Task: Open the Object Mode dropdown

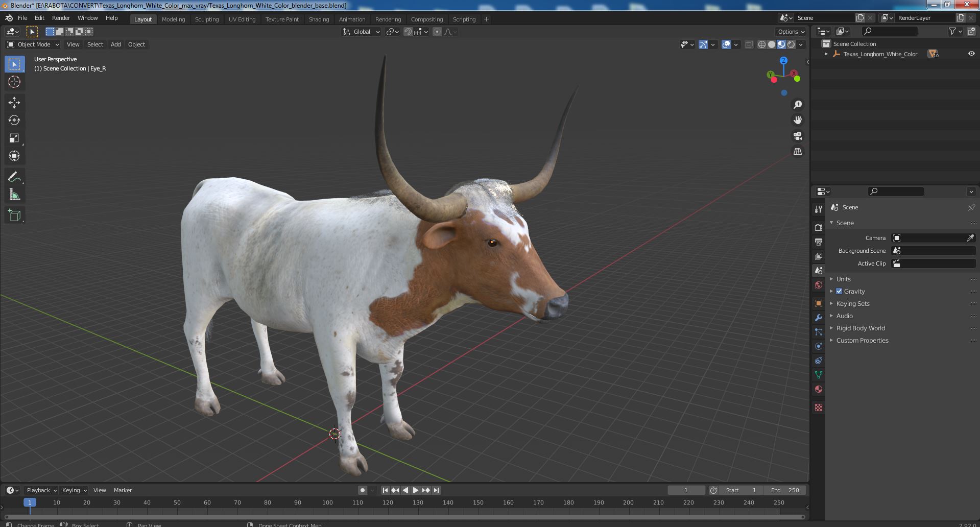Action: pos(33,44)
